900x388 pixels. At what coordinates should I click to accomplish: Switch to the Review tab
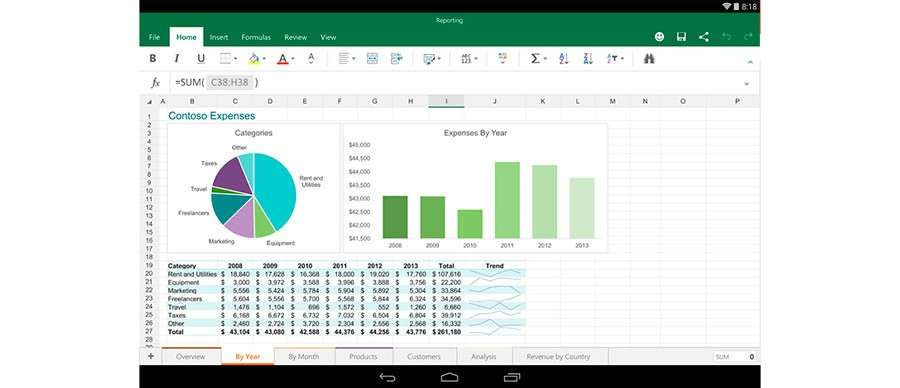point(296,37)
